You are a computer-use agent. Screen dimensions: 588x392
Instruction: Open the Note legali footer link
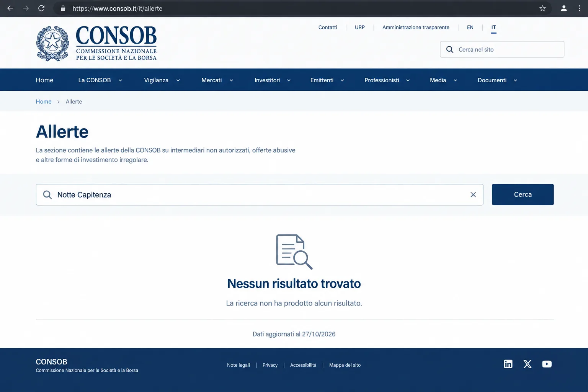[x=238, y=365]
